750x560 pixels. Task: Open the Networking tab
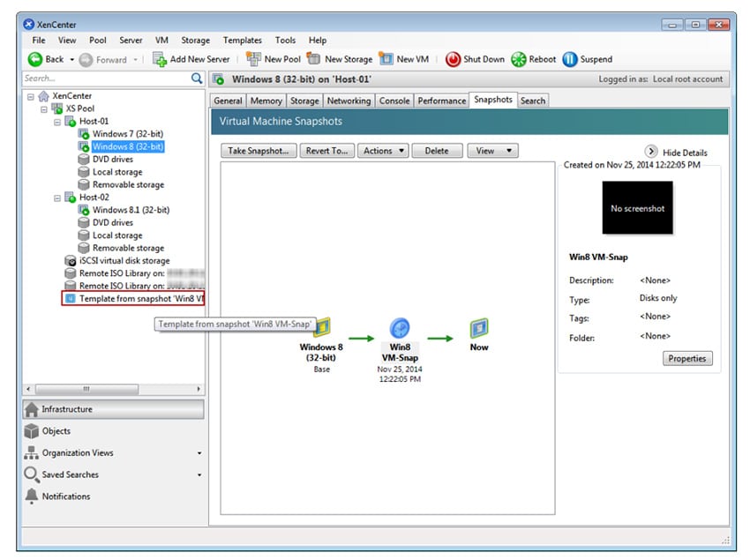349,101
